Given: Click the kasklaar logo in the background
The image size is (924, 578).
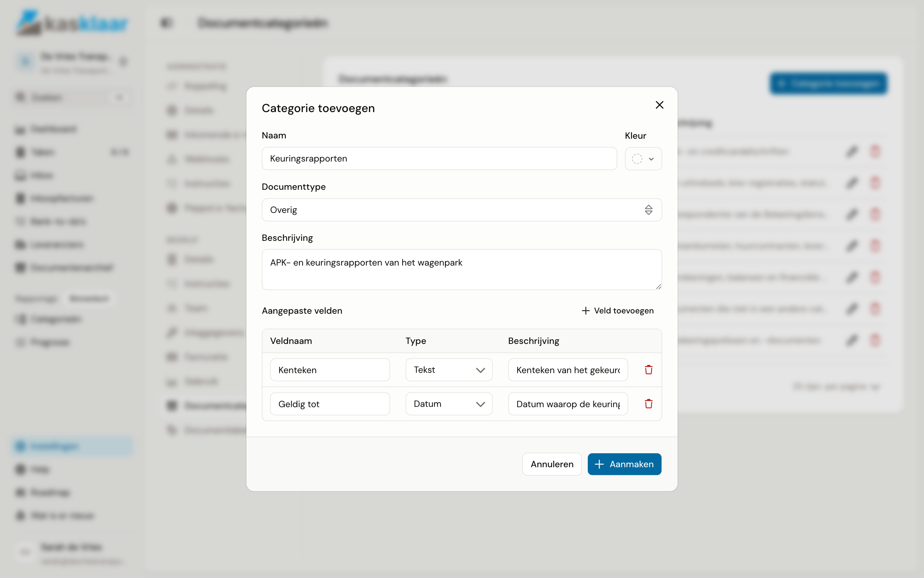Looking at the screenshot, I should click(72, 23).
